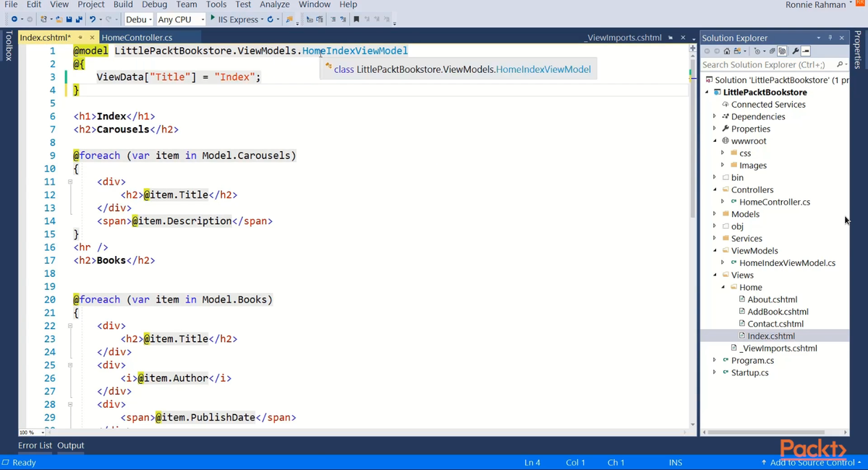Undo the last edit via toolbar
This screenshot has width=868, height=470.
coord(92,20)
